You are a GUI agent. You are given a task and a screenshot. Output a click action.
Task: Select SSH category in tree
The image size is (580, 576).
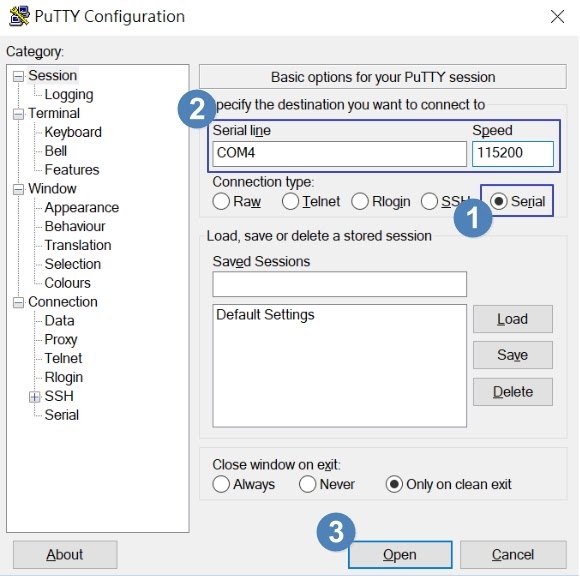[59, 396]
